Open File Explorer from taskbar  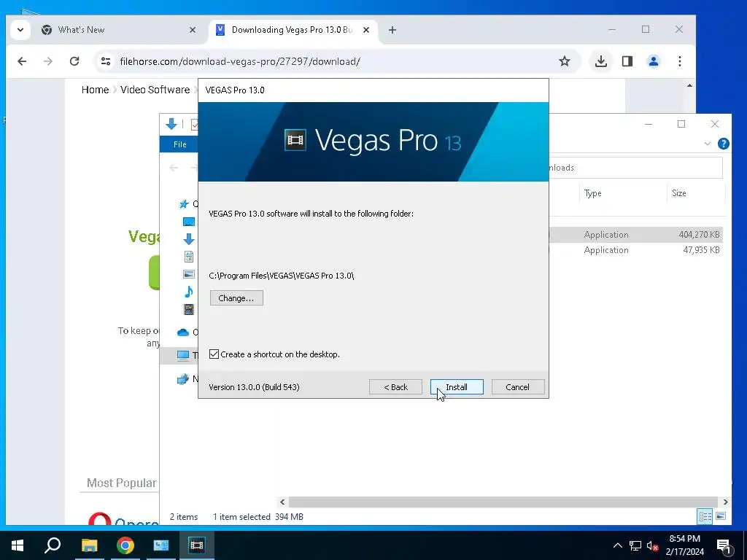pyautogui.click(x=89, y=545)
